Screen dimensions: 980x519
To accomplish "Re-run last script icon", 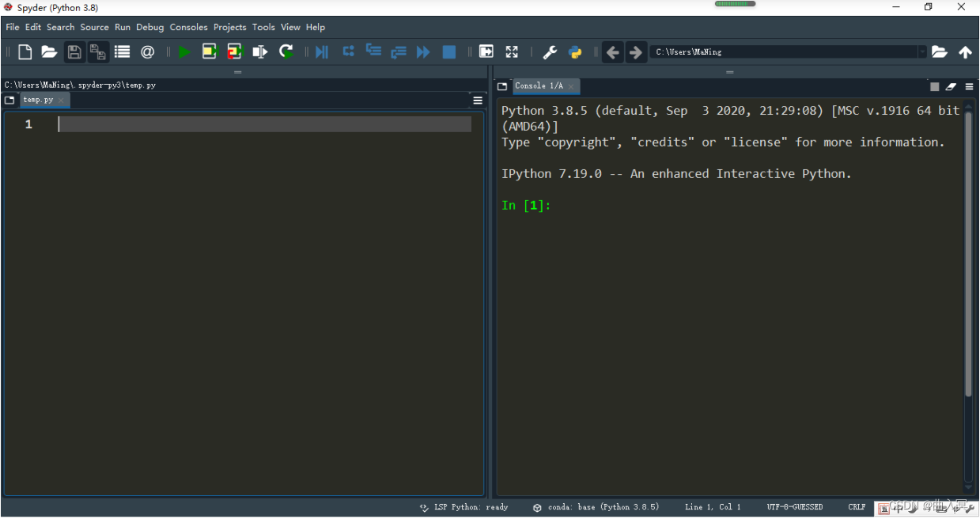I will (286, 52).
